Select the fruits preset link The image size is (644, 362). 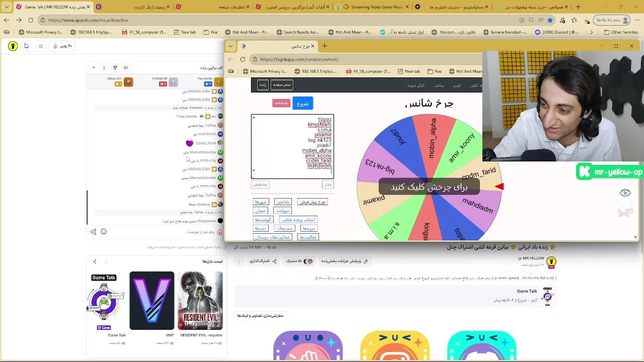pos(309,228)
